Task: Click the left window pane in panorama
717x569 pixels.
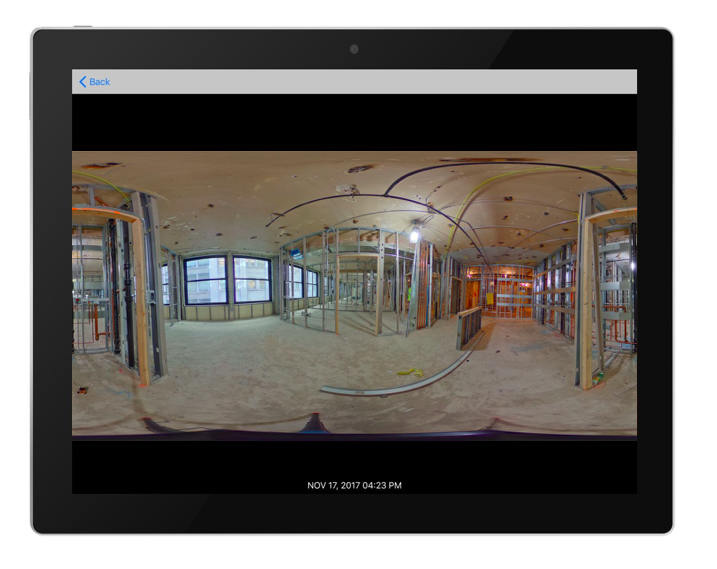Action: [x=205, y=280]
